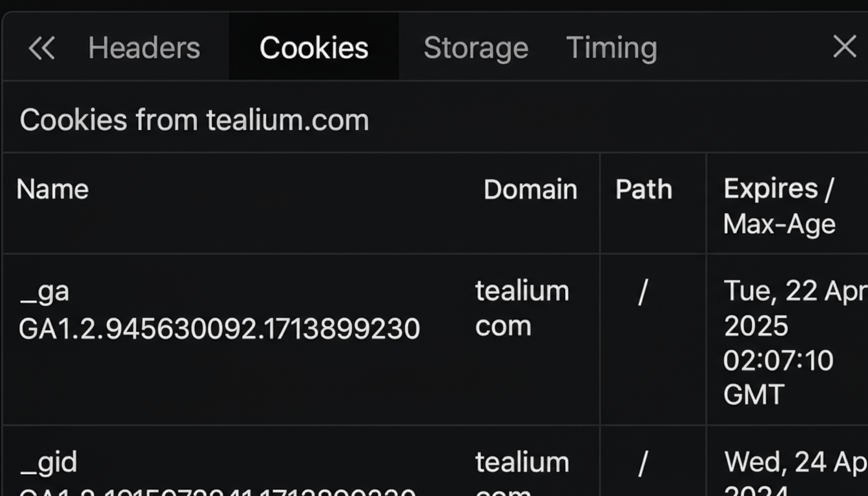Select the _ga cookie name
This screenshot has width=868, height=496.
pyautogui.click(x=45, y=291)
